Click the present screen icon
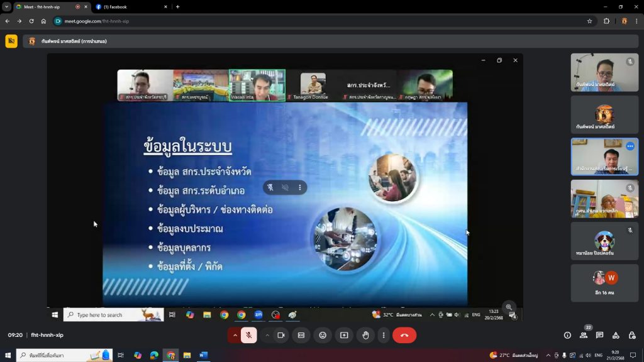Image resolution: width=644 pixels, height=362 pixels. click(x=344, y=336)
